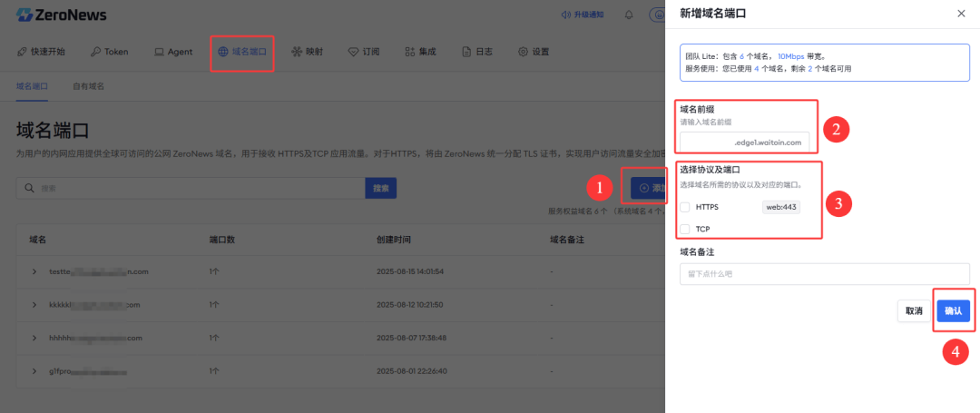
Task: Click creation time 2025-08-15 14:01:54
Action: pos(410,271)
